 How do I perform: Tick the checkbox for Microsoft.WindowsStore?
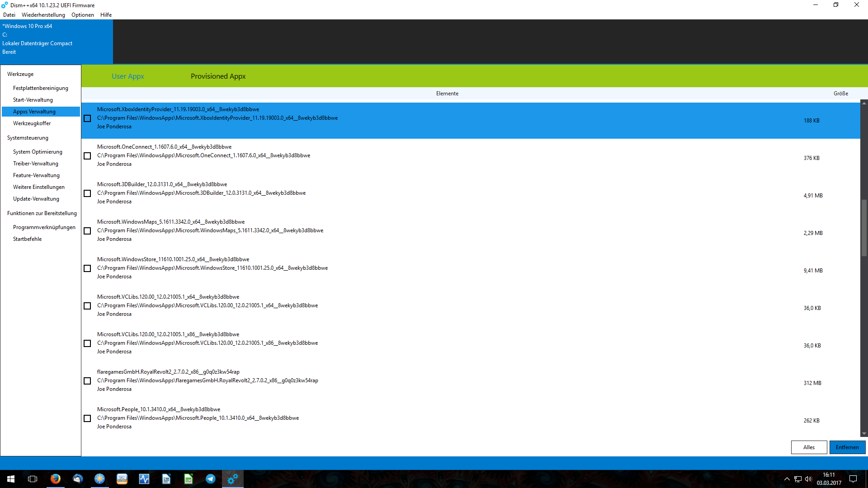87,268
